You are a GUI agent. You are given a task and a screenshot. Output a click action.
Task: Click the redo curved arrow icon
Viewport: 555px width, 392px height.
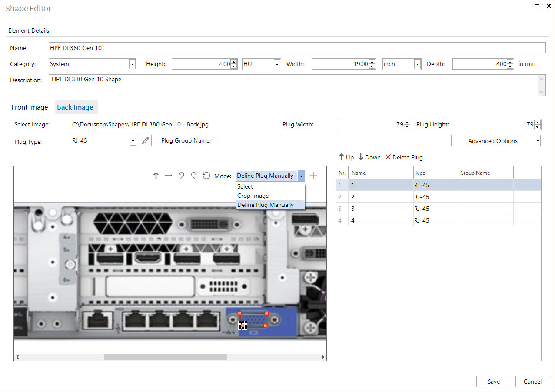(194, 176)
